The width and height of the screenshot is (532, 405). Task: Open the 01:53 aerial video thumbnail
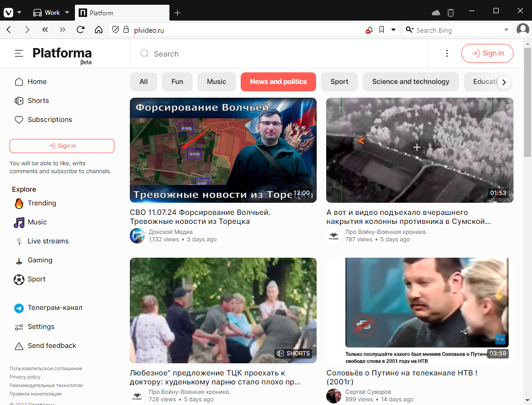[x=420, y=150]
